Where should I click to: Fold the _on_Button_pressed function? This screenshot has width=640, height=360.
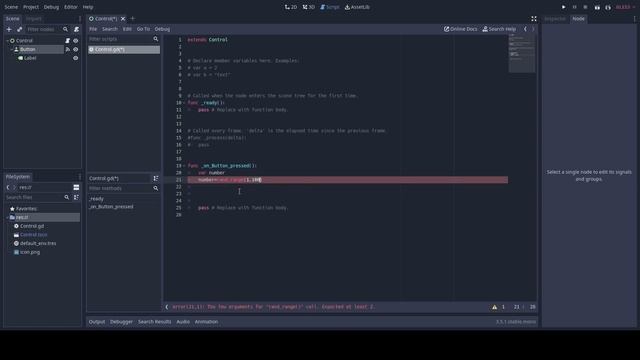(x=184, y=166)
